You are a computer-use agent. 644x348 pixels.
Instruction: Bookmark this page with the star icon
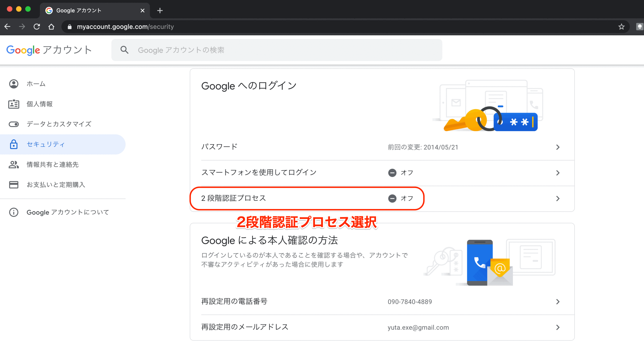pos(621,27)
